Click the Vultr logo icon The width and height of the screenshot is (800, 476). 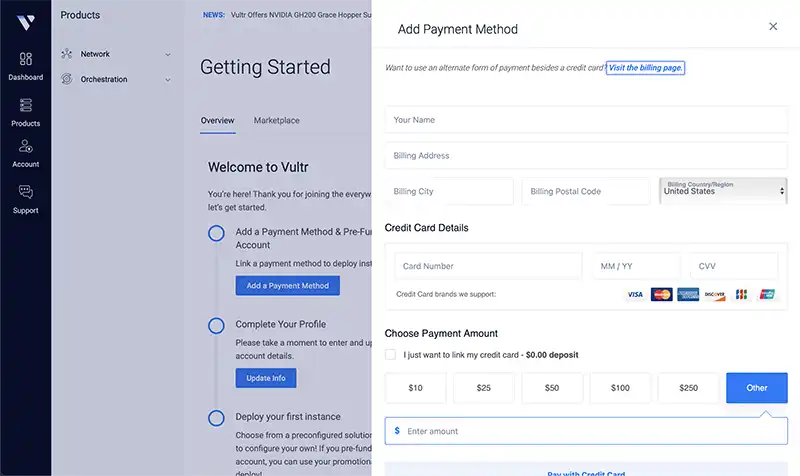26,22
